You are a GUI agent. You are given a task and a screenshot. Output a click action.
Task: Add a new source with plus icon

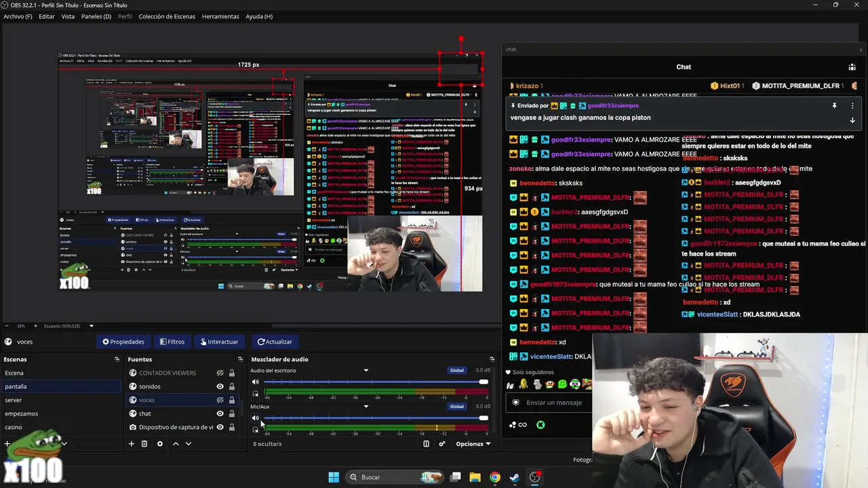point(132,444)
